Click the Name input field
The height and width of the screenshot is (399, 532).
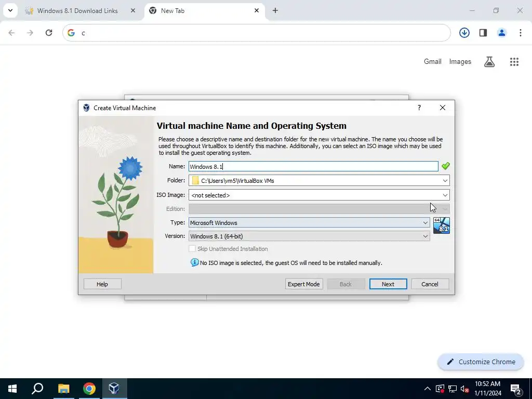click(x=313, y=166)
